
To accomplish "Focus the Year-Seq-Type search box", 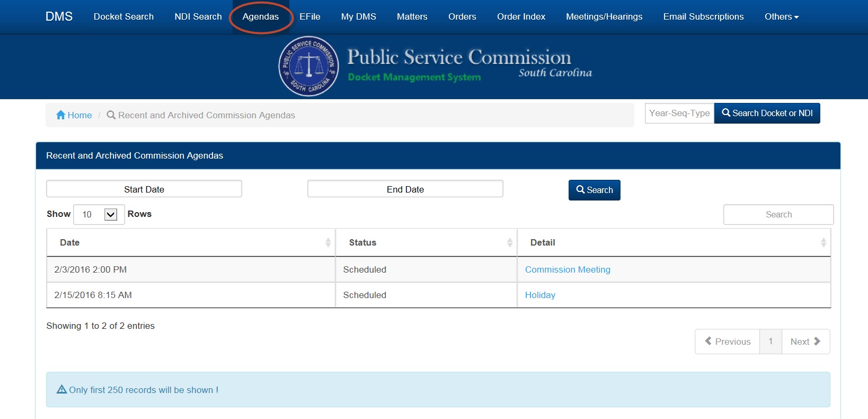I will tap(679, 113).
